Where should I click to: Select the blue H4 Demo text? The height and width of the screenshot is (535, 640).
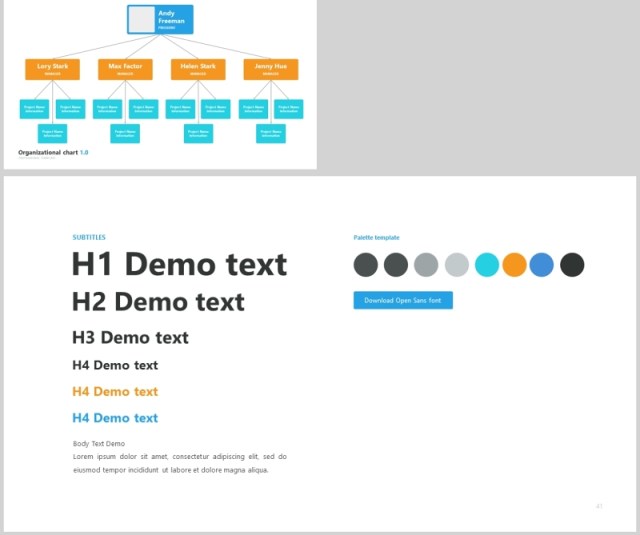tap(115, 418)
